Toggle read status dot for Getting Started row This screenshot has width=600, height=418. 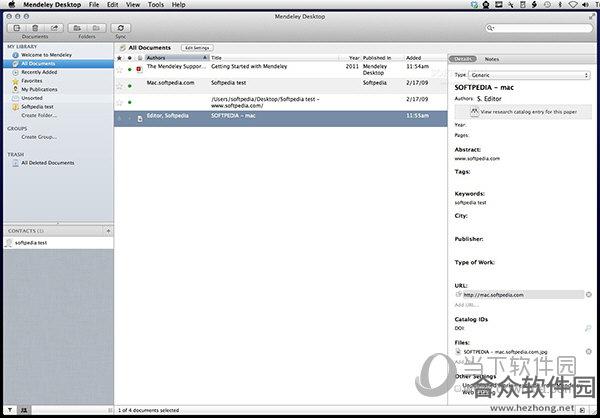point(130,70)
